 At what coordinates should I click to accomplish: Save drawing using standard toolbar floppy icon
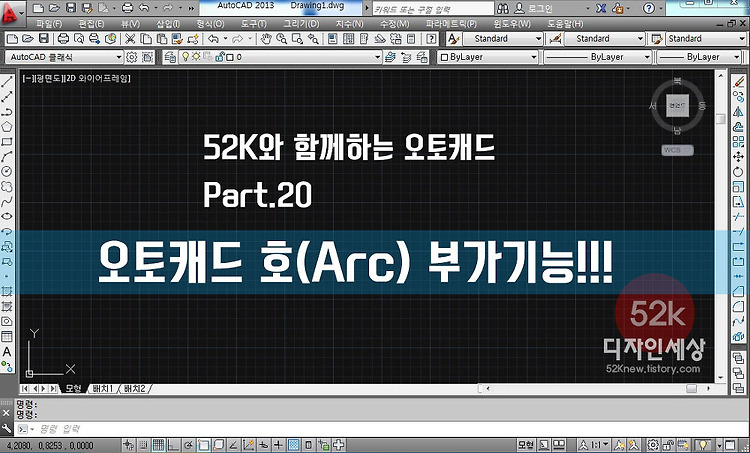(x=44, y=39)
